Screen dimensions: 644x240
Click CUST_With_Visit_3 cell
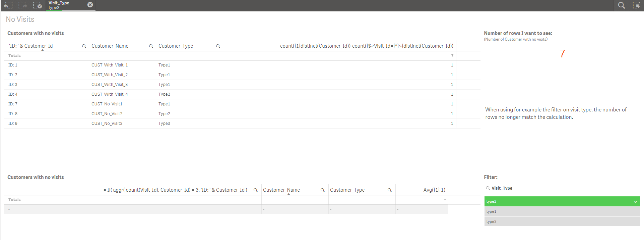pyautogui.click(x=123, y=85)
